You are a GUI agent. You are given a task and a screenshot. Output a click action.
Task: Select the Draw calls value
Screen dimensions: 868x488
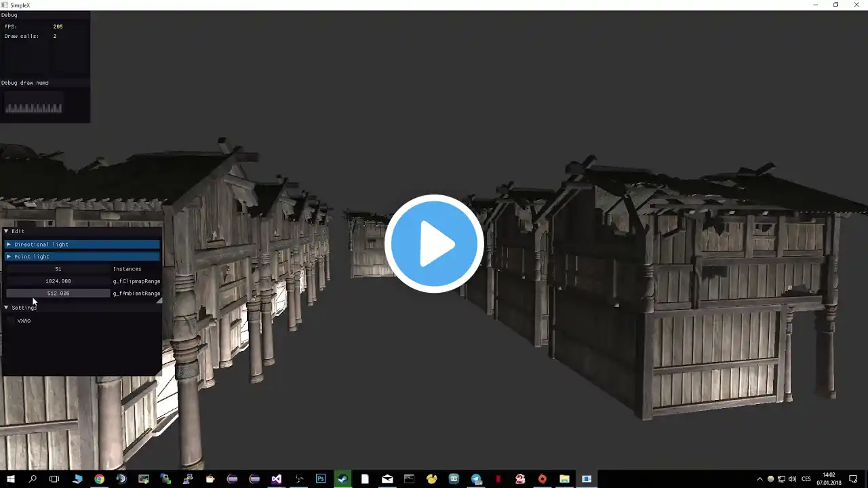point(55,36)
